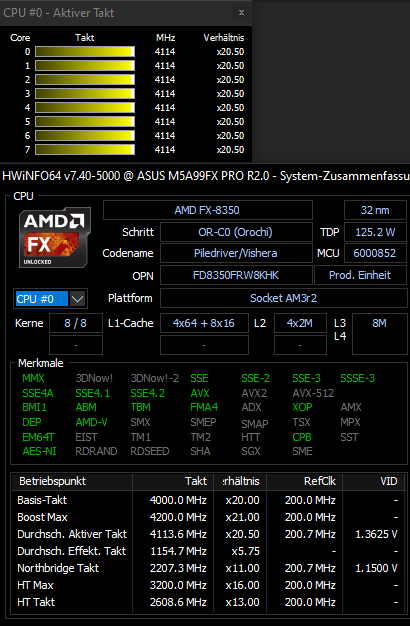Click the Verhältnis column header
This screenshot has height=626, width=410.
(224, 38)
